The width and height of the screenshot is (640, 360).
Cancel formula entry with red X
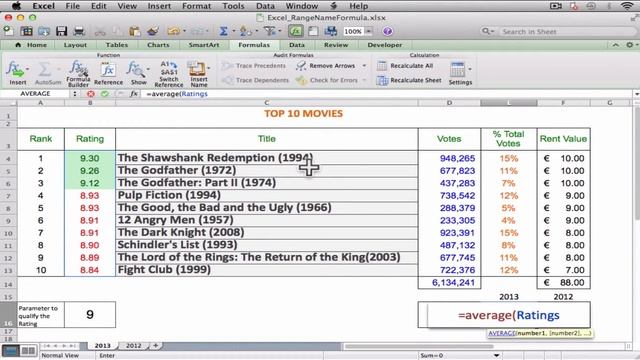[x=91, y=94]
